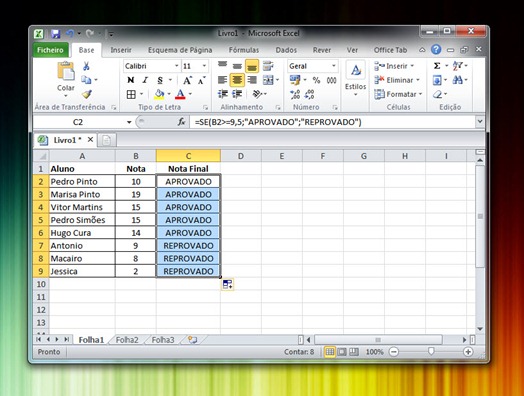524x396 pixels.
Task: Click the cell borders icon
Action: click(131, 95)
